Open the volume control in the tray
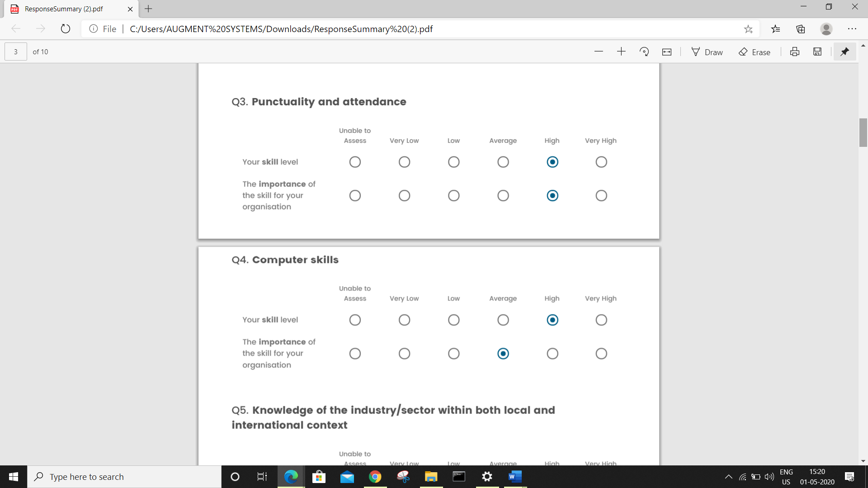The height and width of the screenshot is (488, 868). (769, 477)
